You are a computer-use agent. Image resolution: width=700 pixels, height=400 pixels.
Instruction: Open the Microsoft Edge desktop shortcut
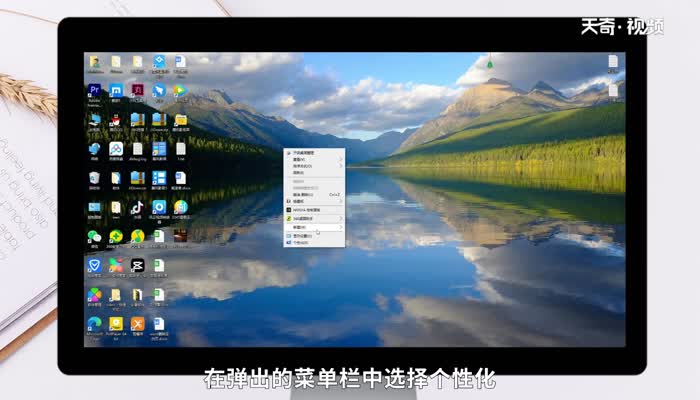click(94, 324)
